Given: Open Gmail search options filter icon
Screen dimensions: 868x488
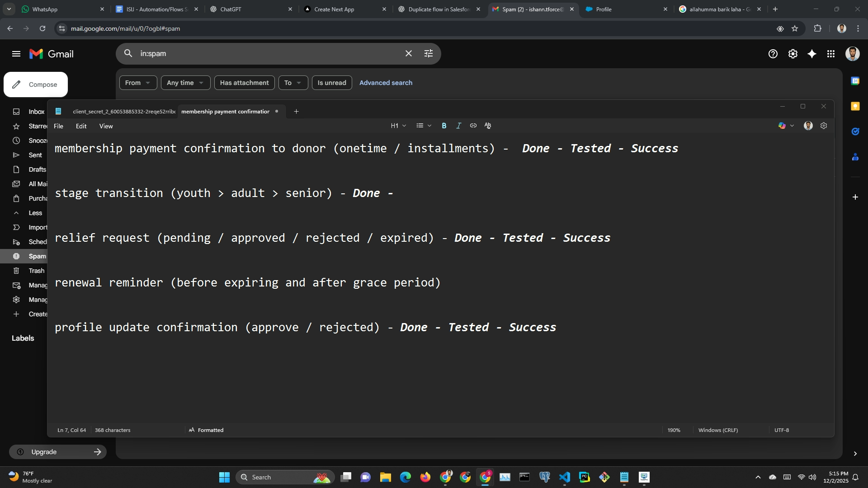Looking at the screenshot, I should (429, 53).
